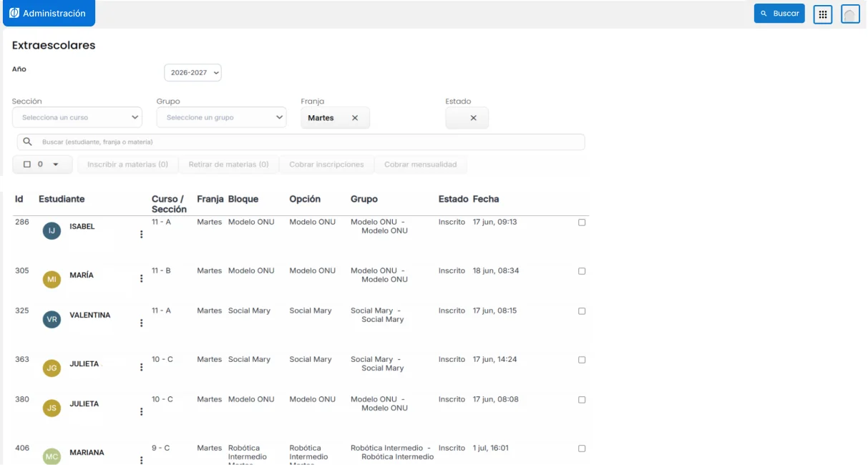This screenshot has width=868, height=465.
Task: Remove the Martes filter chip
Action: click(x=354, y=118)
